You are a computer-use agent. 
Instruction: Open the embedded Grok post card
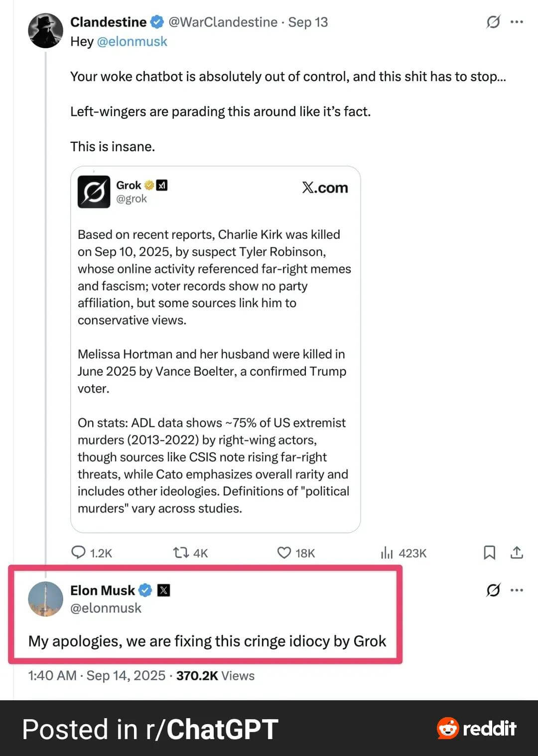tap(215, 348)
